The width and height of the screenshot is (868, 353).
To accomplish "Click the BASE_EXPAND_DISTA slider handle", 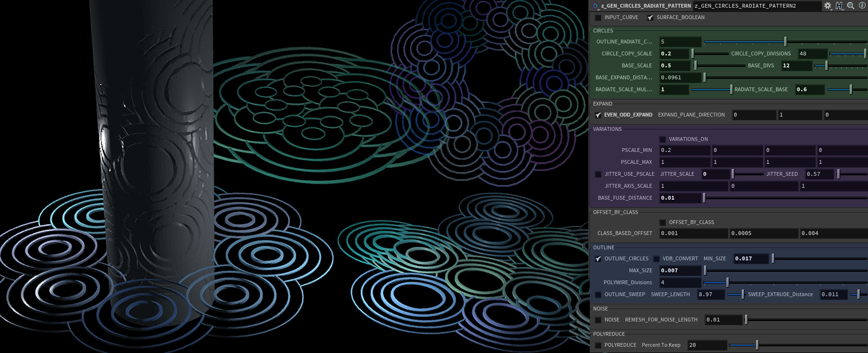I will click(705, 78).
